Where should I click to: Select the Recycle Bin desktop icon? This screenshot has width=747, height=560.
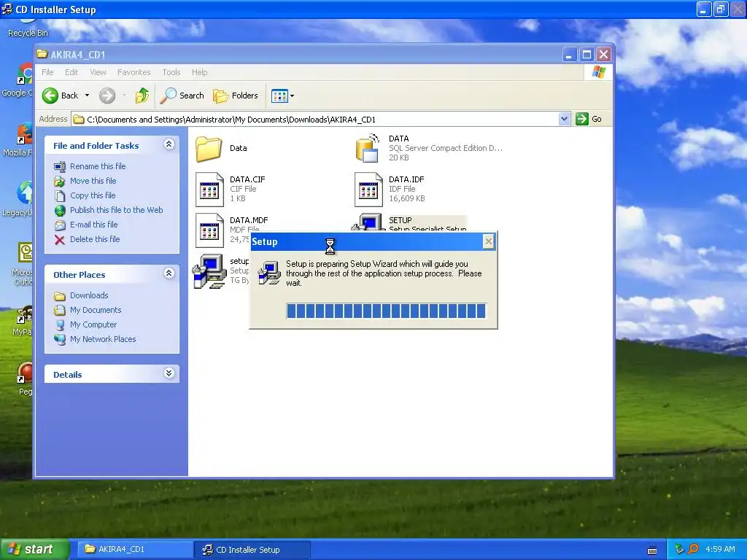28,28
